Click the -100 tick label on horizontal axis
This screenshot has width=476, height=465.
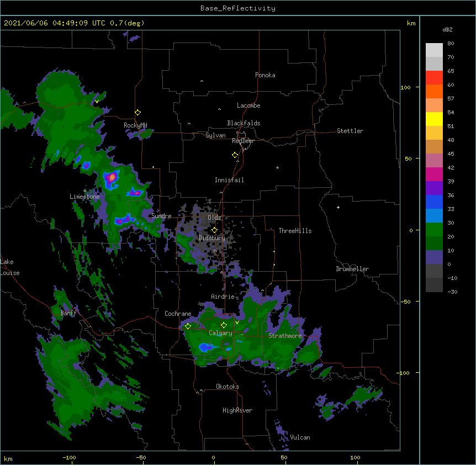coord(69,457)
